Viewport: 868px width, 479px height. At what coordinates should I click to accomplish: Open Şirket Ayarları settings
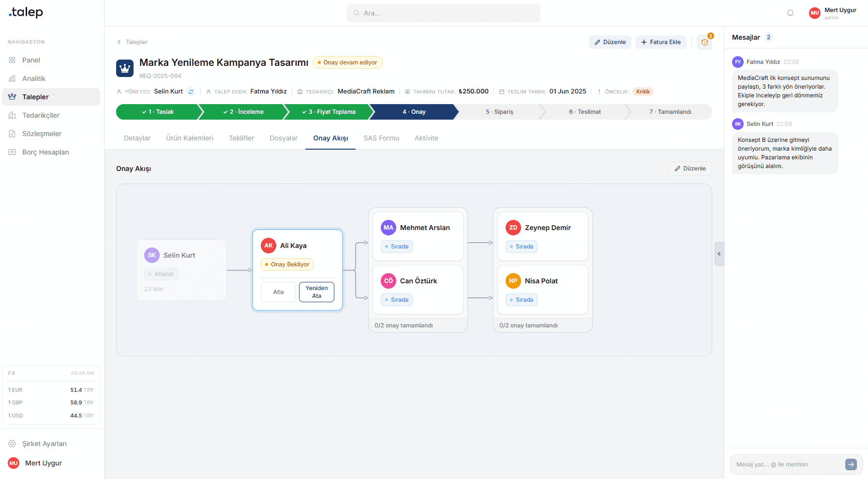pos(45,444)
